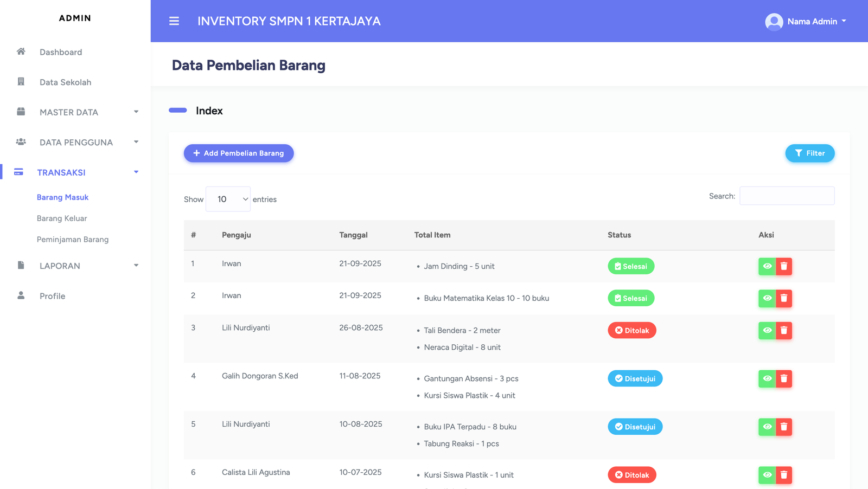Click the Search input field
This screenshot has width=868, height=489.
[x=787, y=196]
